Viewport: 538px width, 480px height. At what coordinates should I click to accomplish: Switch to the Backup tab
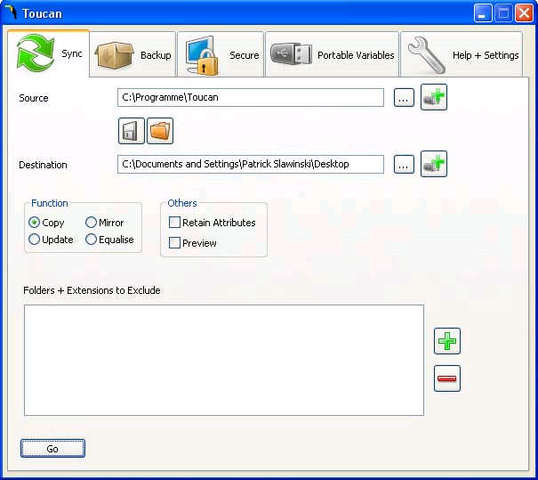tap(133, 54)
